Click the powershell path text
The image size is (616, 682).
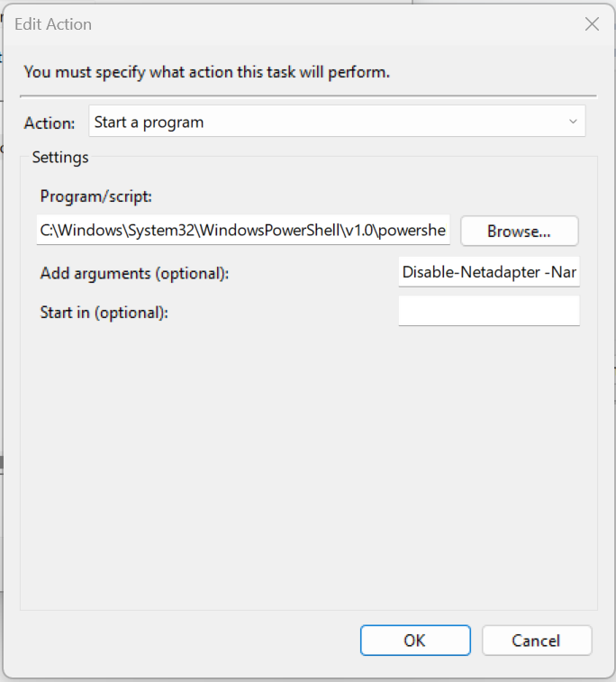tap(242, 230)
